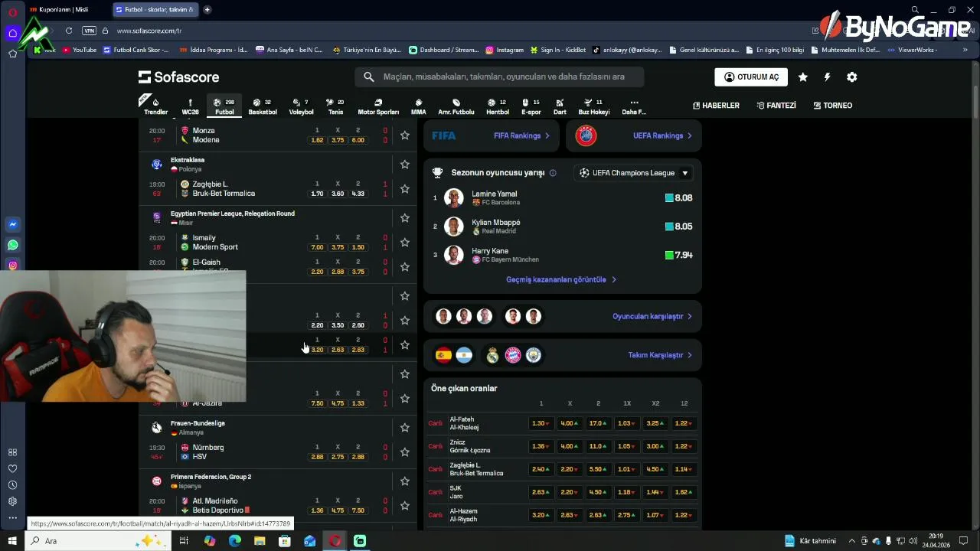Screen dimensions: 980x551
Task: Select 11.0 odds in Znicz row
Action: point(598,446)
